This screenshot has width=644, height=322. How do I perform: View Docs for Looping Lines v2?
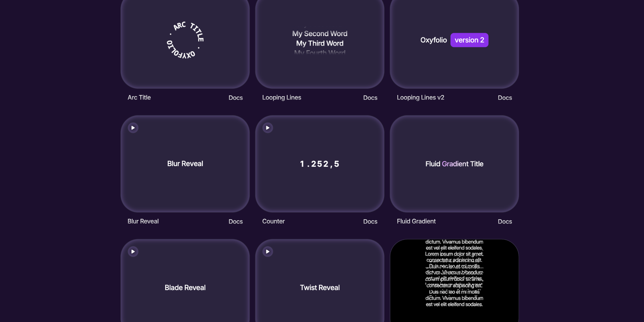coord(505,98)
